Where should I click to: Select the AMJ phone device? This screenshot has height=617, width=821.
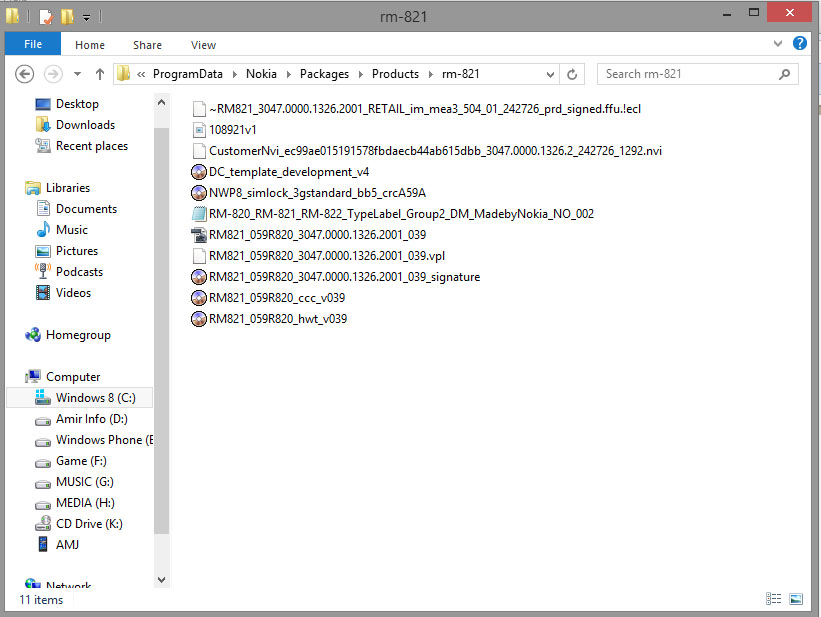coord(67,544)
